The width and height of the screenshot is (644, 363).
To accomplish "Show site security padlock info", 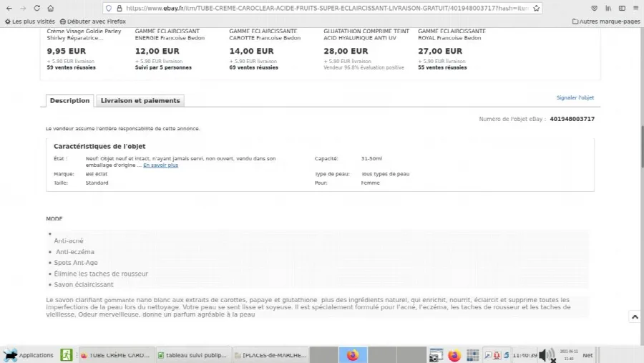I will 119,8.
